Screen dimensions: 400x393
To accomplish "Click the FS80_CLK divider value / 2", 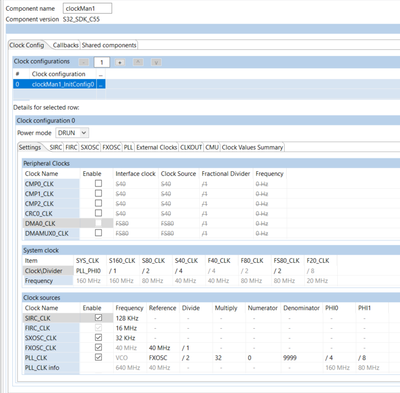I will click(278, 271).
